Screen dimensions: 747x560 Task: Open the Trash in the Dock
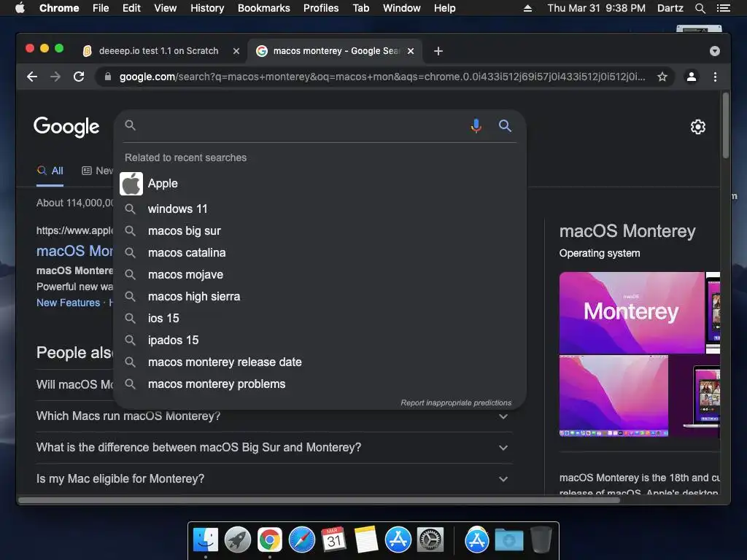pyautogui.click(x=541, y=540)
